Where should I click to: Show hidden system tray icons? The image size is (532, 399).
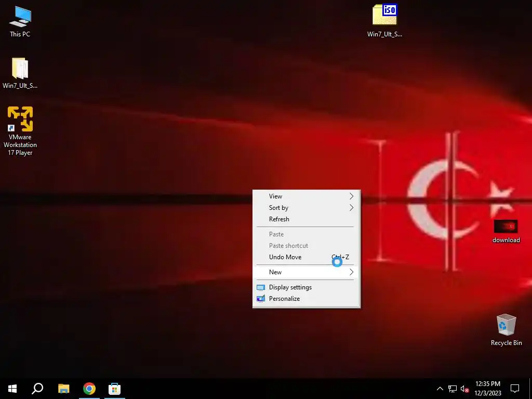pos(440,389)
